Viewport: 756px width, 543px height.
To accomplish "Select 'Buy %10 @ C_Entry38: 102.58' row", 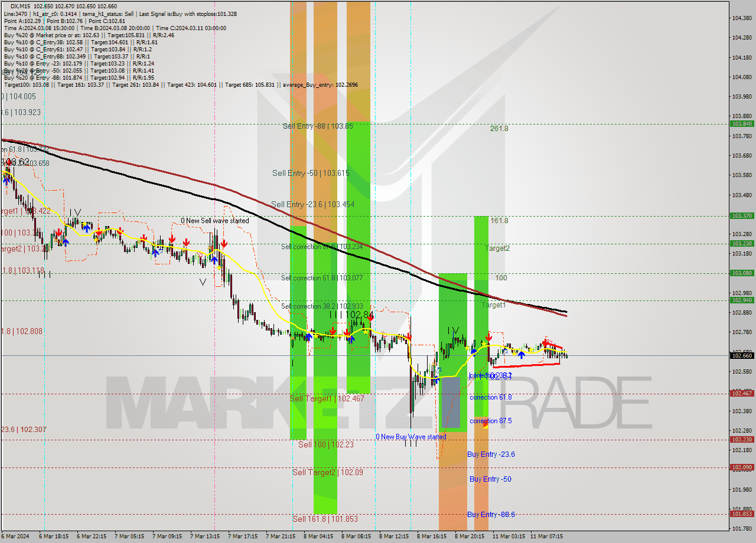I will click(x=81, y=42).
